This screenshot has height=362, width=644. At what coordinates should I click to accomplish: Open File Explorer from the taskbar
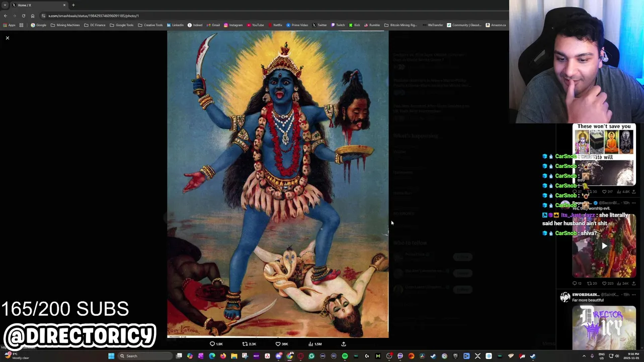234,356
